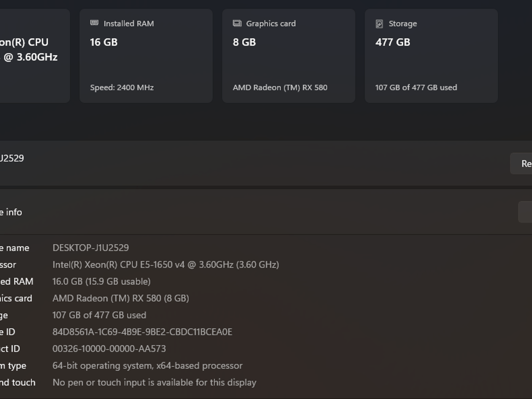Select 'AMD Radeon (TM) RX 580 (8 GB)' value

(x=121, y=298)
